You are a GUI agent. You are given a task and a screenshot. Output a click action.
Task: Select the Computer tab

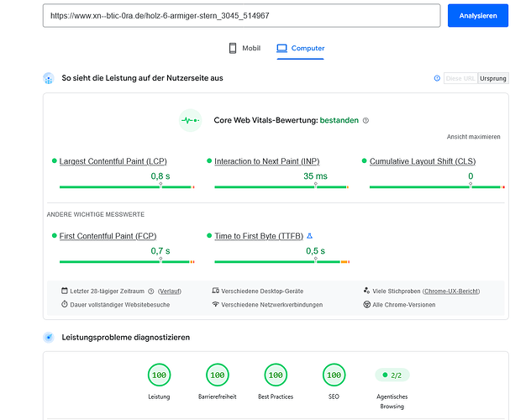pyautogui.click(x=301, y=49)
